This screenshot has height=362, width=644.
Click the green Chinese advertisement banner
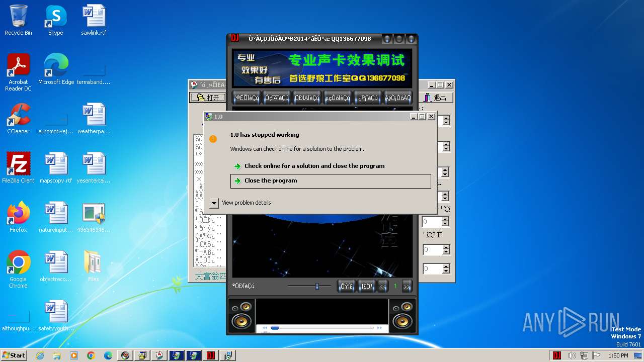(322, 68)
